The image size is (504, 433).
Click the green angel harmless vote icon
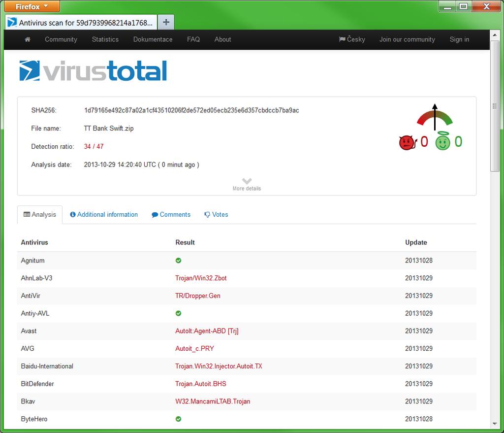tap(443, 141)
